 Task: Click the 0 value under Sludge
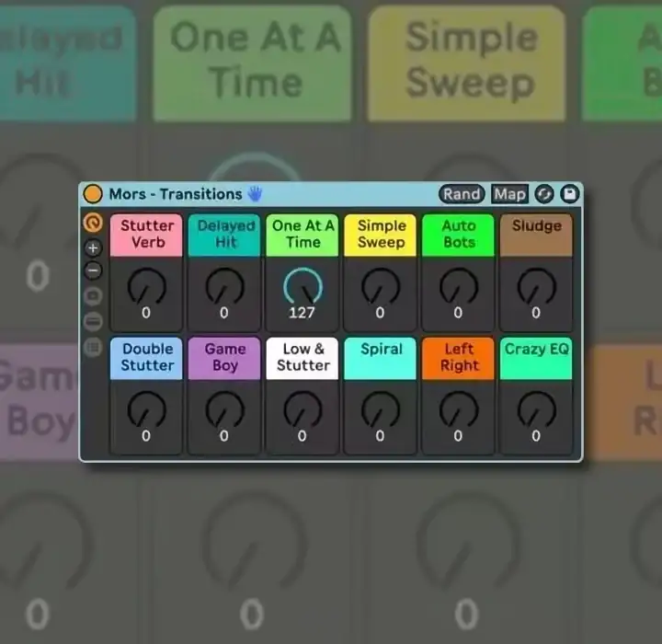point(536,313)
